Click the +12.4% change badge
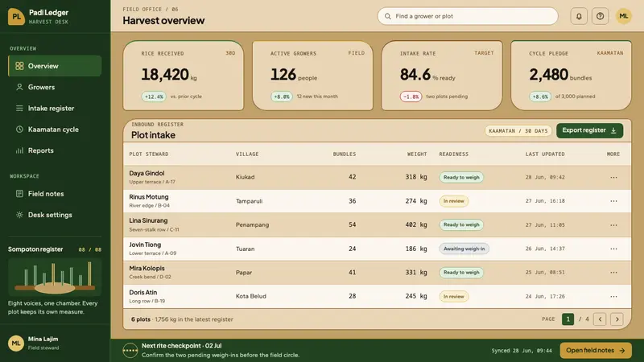 pos(154,97)
